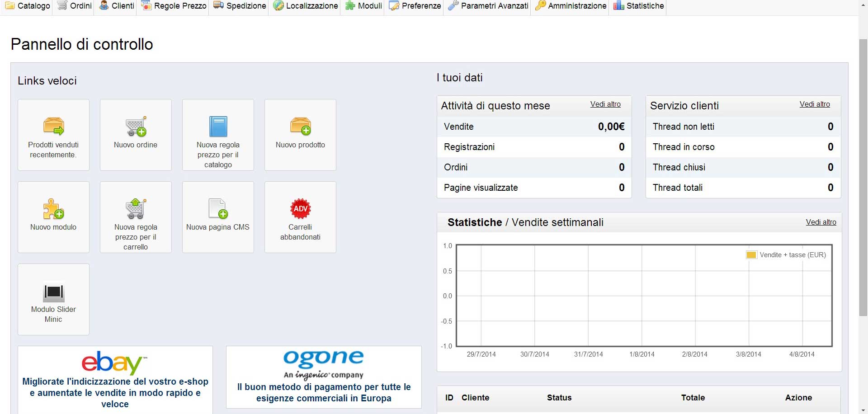This screenshot has height=414, width=868.
Task: Open Nuova regola prezzo per il carrello
Action: click(x=136, y=217)
